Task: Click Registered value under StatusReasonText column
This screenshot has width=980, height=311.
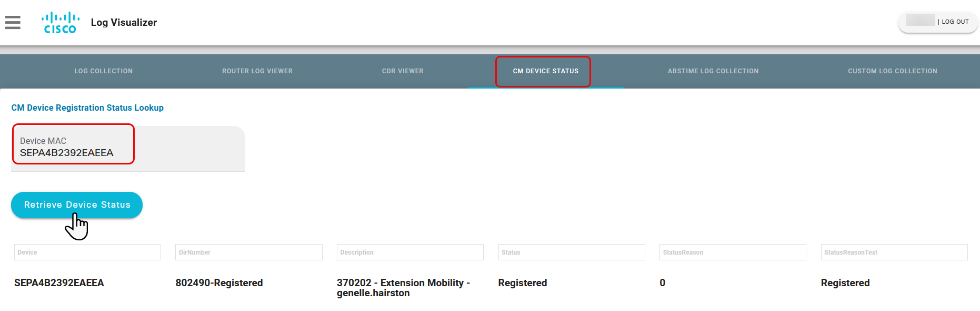Action: tap(845, 283)
